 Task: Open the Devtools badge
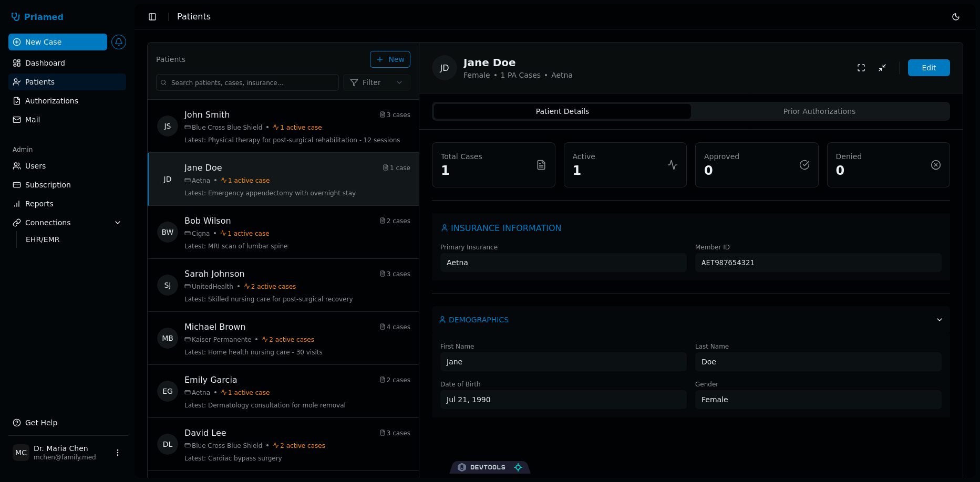click(x=489, y=467)
